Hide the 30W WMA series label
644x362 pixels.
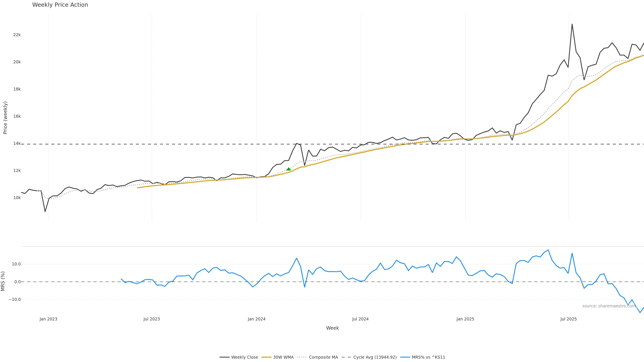coord(283,357)
